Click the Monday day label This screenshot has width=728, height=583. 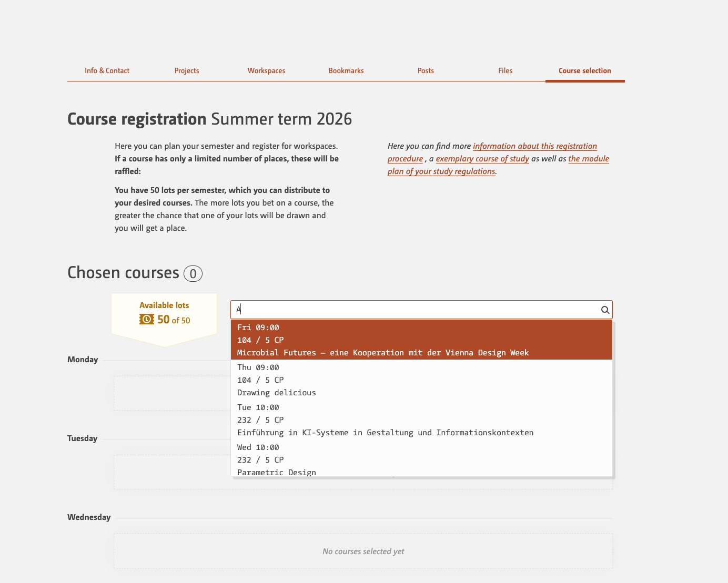coord(83,360)
